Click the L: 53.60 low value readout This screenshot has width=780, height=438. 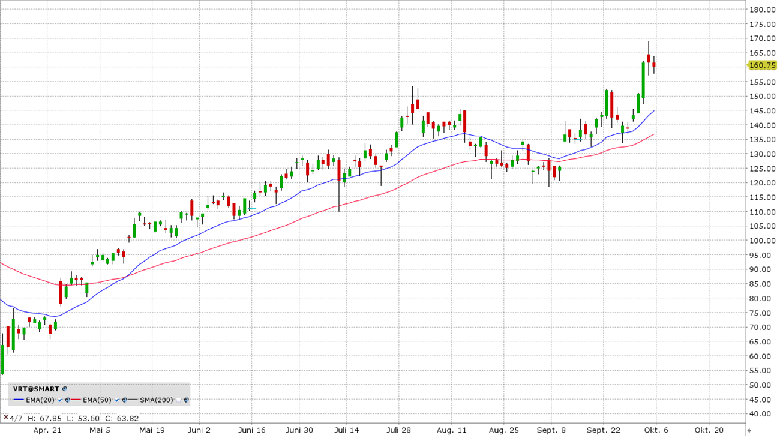tap(83, 419)
